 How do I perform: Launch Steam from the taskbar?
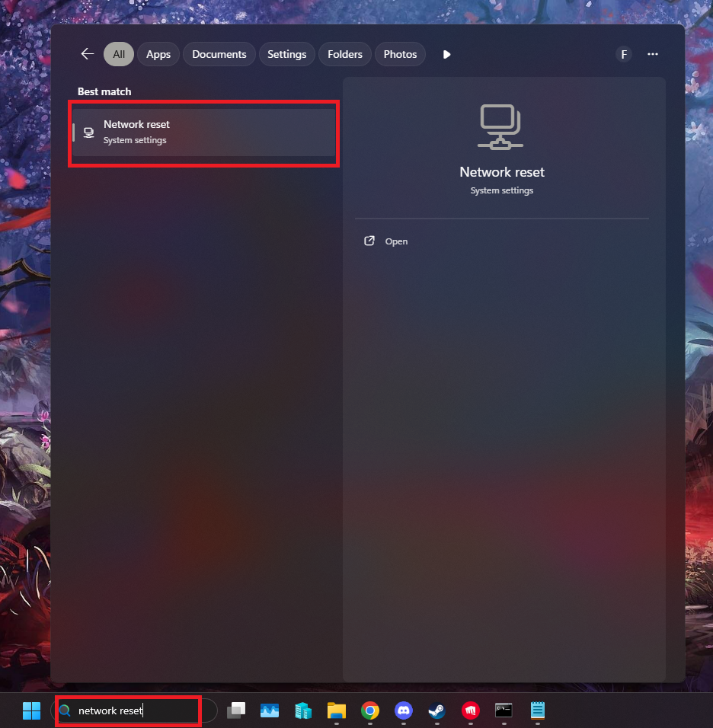coord(436,710)
